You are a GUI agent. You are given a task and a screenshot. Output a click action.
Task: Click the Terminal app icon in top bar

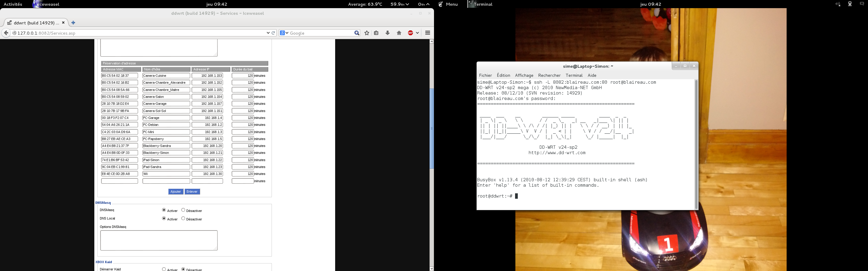click(x=471, y=4)
